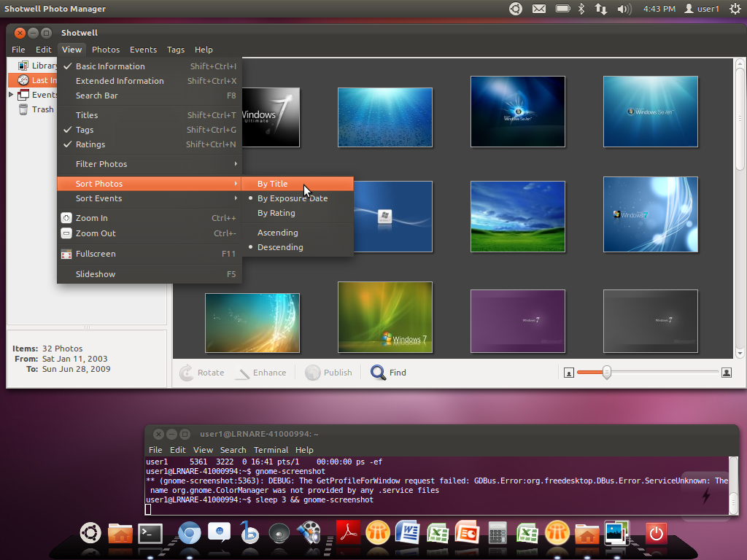Open the session gear icon in top panel

coord(735,9)
